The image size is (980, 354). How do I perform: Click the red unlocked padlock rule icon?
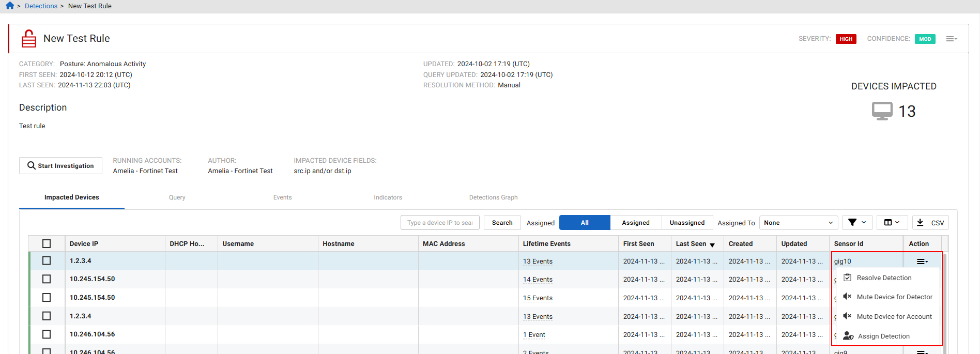click(29, 39)
